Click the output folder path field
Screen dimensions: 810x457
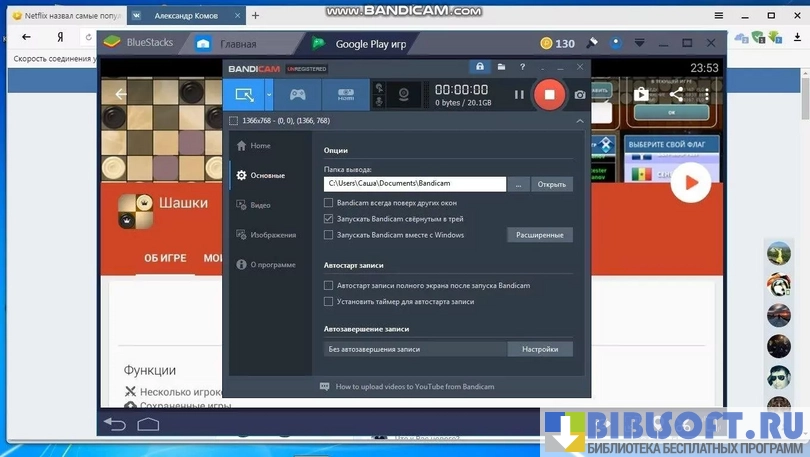pyautogui.click(x=414, y=184)
